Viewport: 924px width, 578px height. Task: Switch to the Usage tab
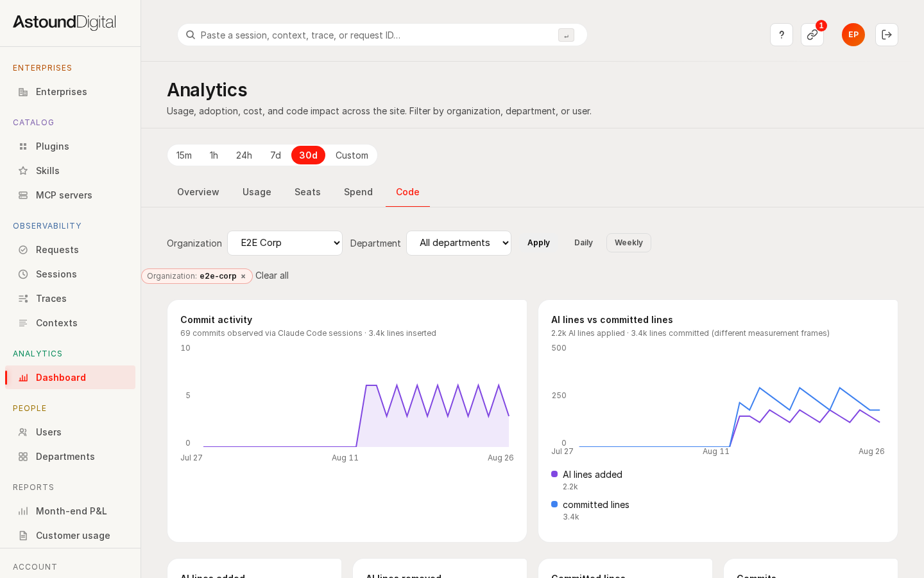(257, 192)
